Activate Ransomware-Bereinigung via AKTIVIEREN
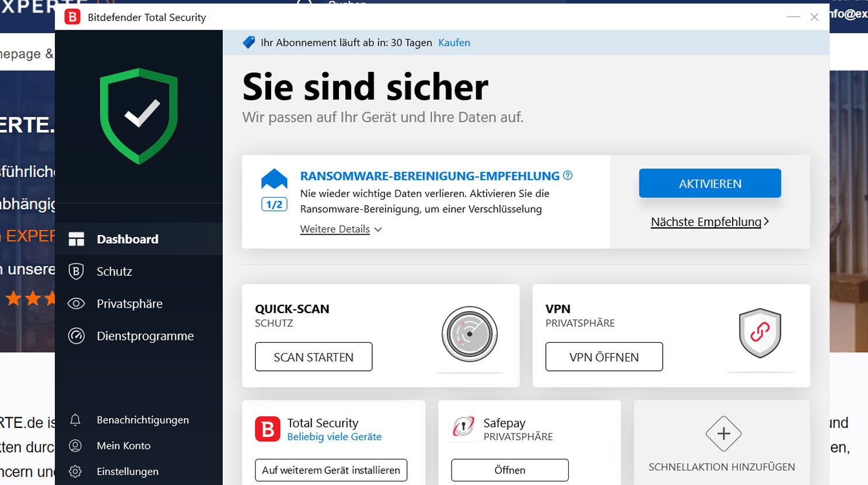The image size is (868, 485). point(710,183)
